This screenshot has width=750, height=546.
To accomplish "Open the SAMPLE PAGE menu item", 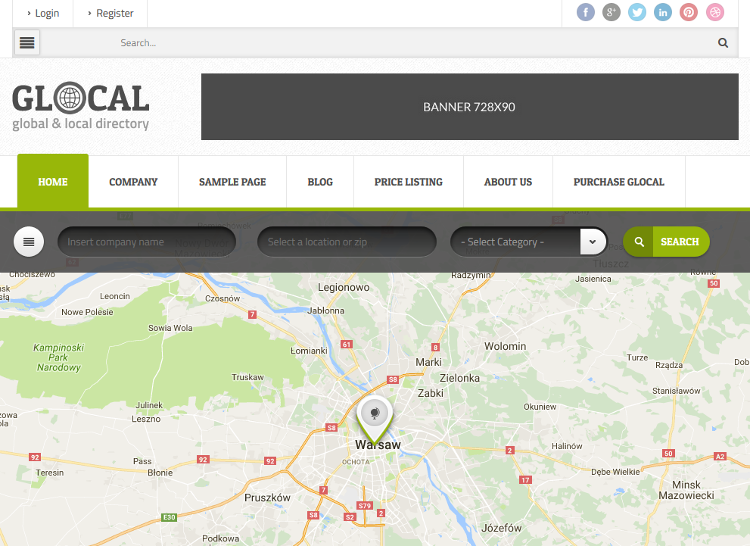I will 232,182.
